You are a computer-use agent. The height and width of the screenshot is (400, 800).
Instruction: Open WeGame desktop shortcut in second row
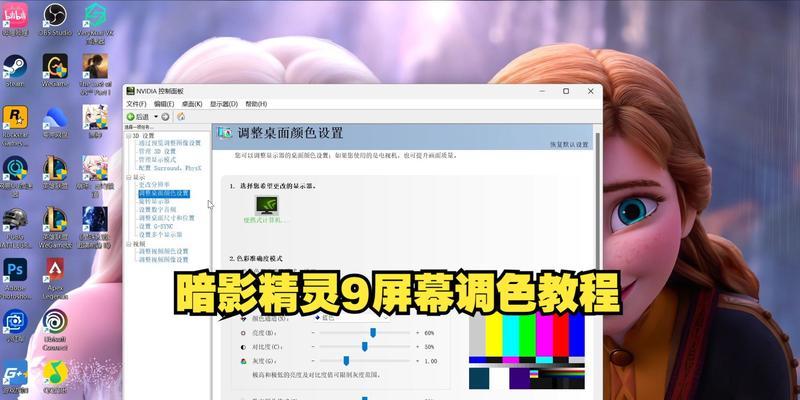pyautogui.click(x=55, y=70)
